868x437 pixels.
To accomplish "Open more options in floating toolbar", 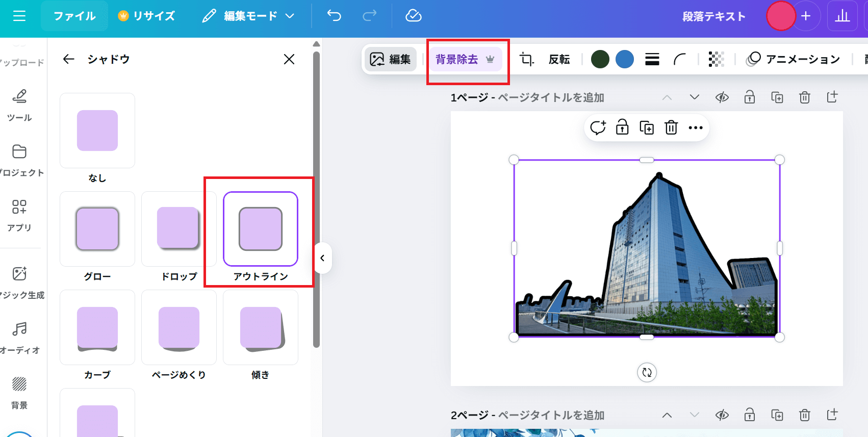I will click(x=696, y=127).
